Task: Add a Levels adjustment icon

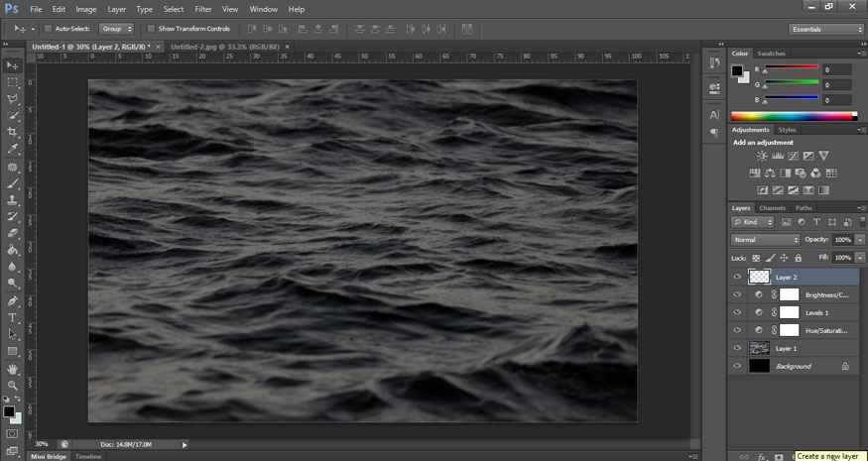Action: pyautogui.click(x=778, y=157)
